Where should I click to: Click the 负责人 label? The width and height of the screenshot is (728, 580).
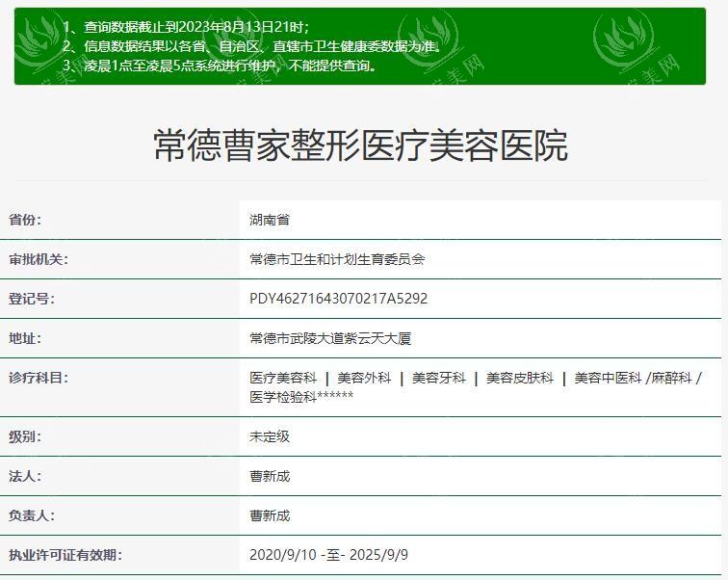pos(32,515)
